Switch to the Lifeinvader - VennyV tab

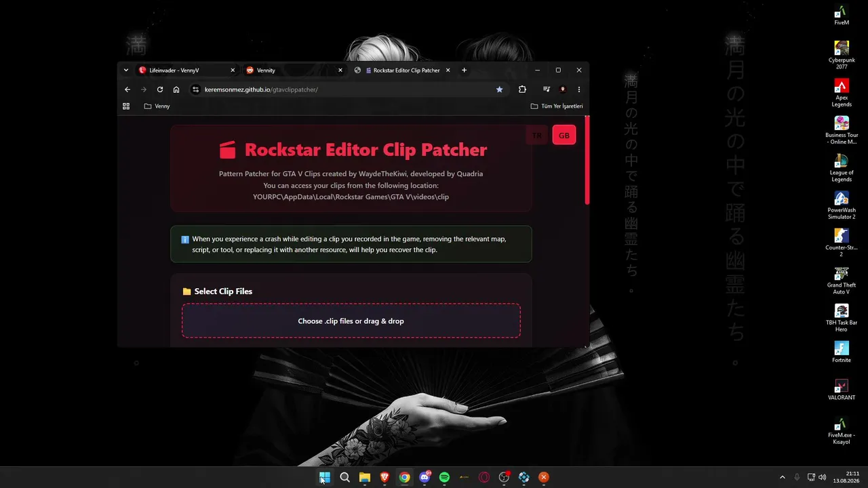coord(187,70)
